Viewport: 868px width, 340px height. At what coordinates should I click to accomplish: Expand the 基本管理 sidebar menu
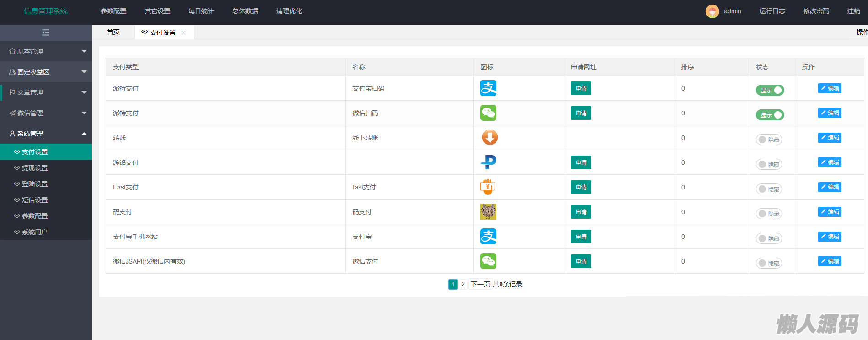pyautogui.click(x=46, y=51)
